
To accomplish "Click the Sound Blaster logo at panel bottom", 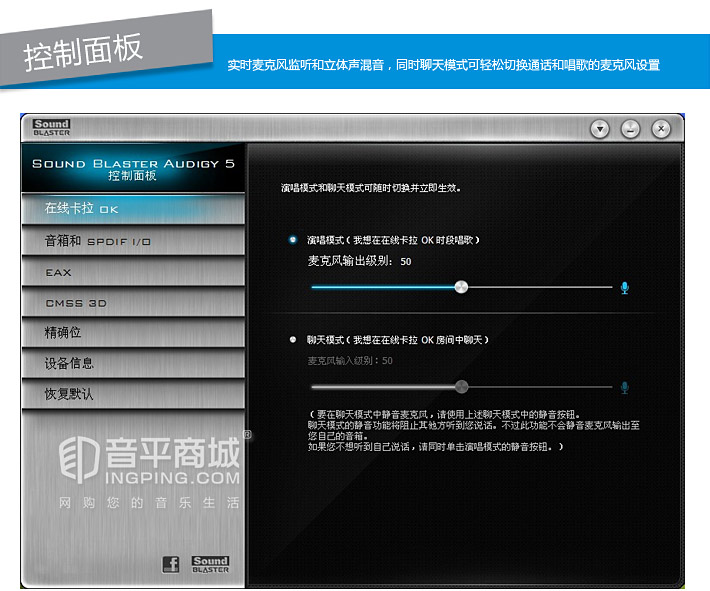I will [210, 564].
